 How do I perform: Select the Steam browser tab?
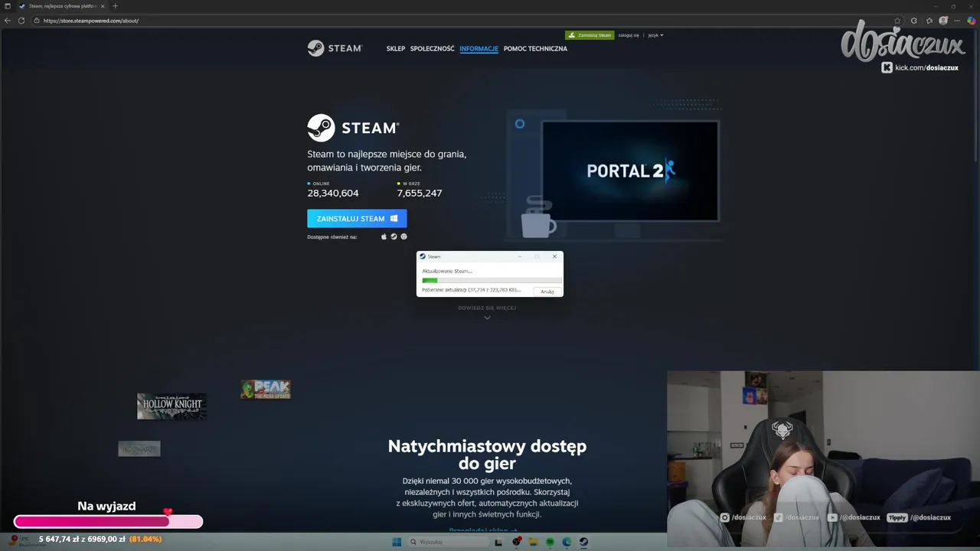pyautogui.click(x=62, y=6)
